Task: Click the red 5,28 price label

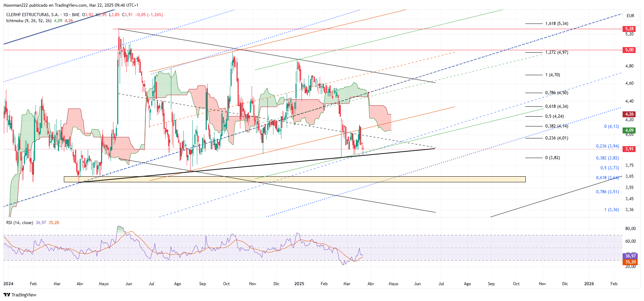Action: point(629,29)
